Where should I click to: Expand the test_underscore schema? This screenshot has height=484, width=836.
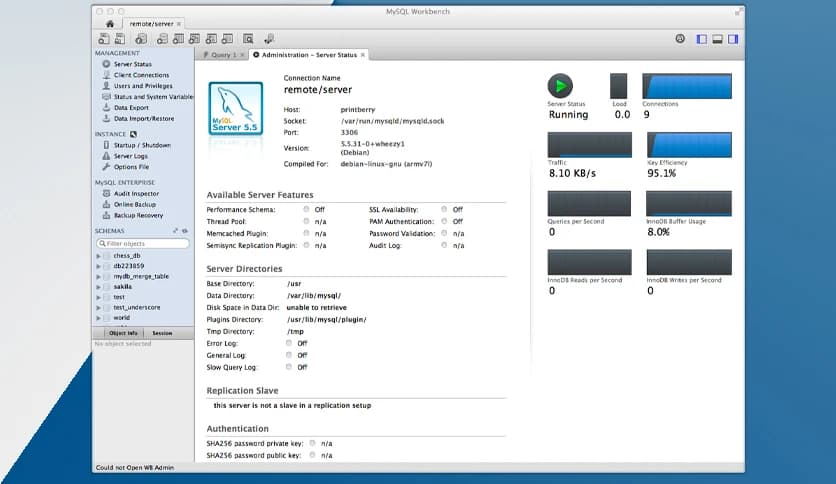(98, 308)
